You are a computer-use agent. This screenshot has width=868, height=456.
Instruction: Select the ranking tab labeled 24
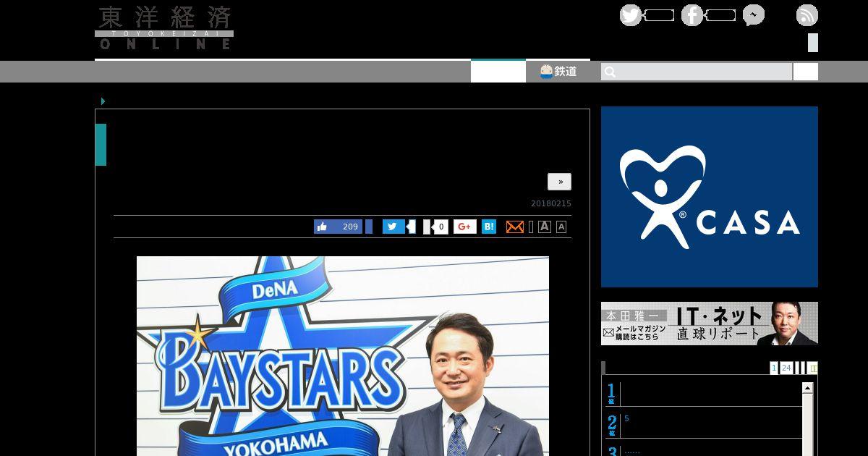786,368
